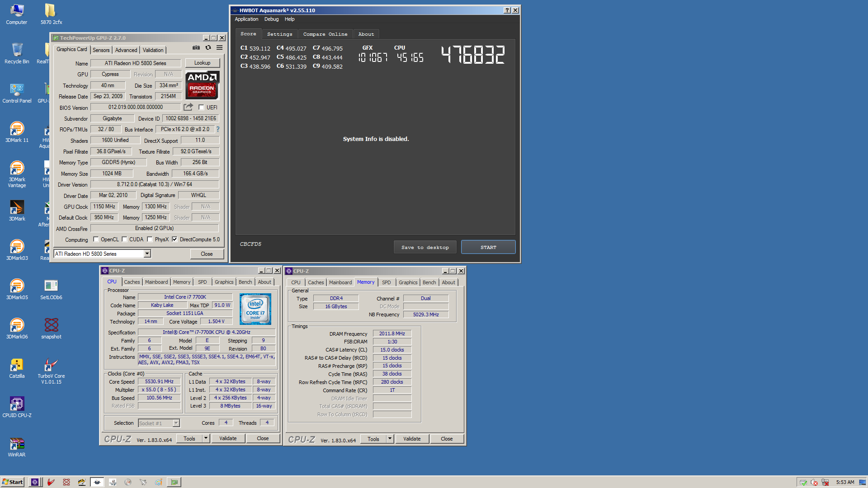Click the disconnected network tray icon

point(825,482)
